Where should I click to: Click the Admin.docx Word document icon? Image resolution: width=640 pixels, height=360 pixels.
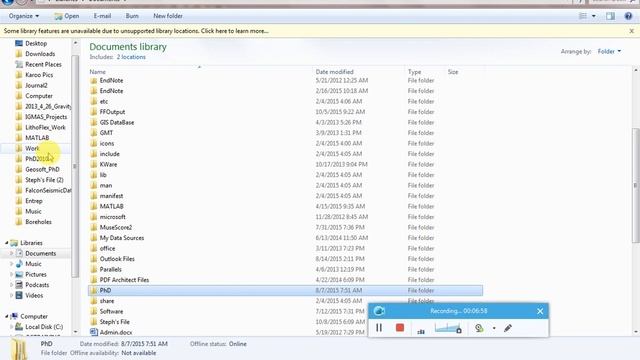[94, 333]
